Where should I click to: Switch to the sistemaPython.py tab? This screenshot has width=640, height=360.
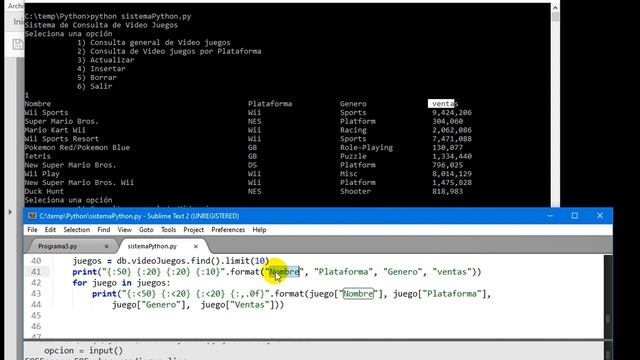coord(152,246)
